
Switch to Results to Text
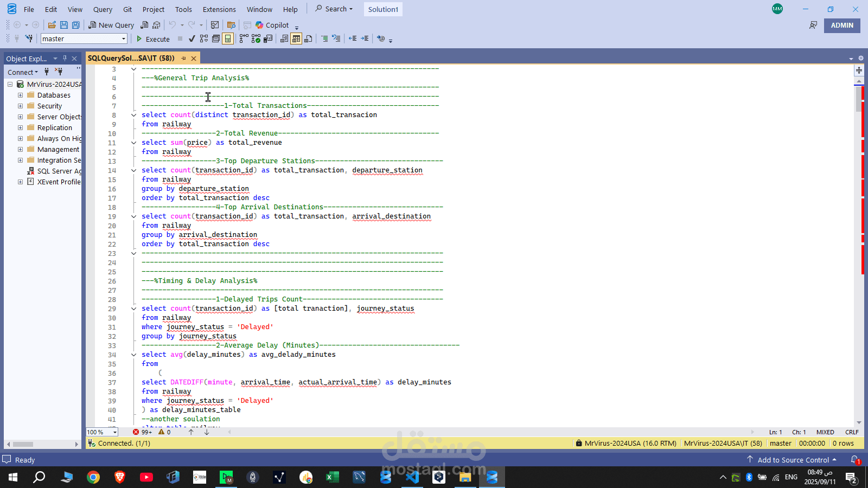[284, 38]
